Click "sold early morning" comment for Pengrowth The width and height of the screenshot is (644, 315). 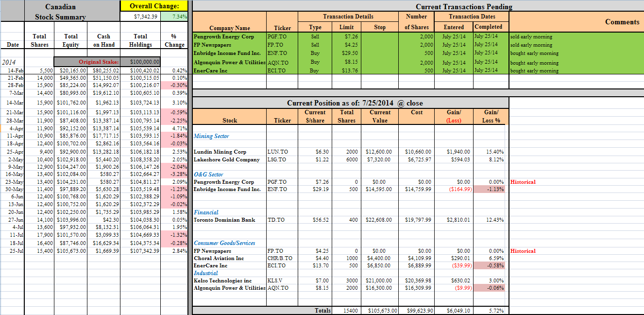point(531,36)
